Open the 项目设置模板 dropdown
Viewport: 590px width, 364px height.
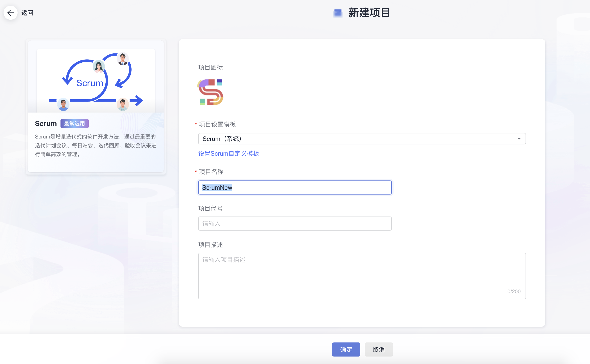coord(362,139)
